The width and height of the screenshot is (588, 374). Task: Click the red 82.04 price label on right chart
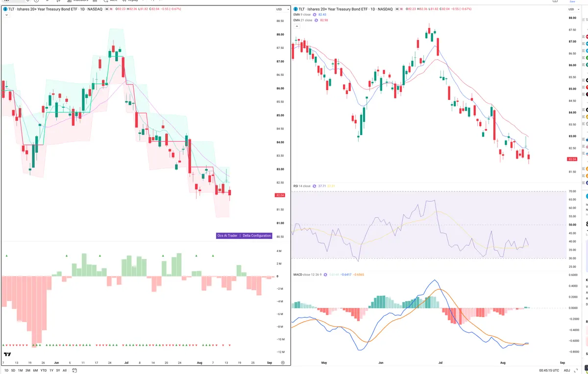tap(571, 160)
